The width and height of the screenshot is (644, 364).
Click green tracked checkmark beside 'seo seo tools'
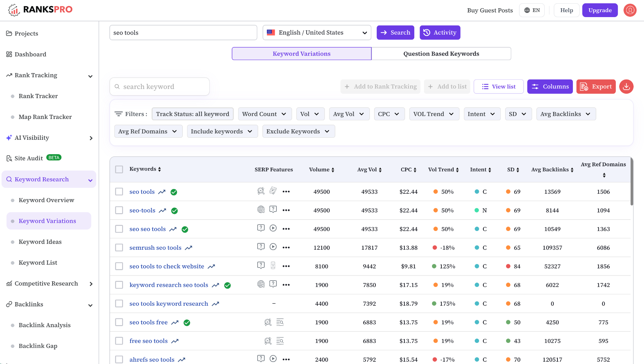pyautogui.click(x=185, y=230)
